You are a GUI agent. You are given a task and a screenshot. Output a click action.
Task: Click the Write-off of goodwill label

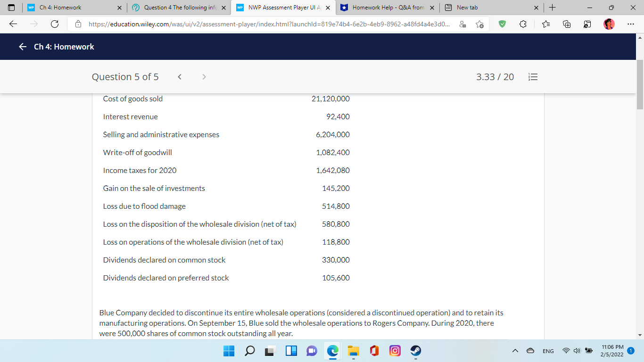click(x=138, y=153)
